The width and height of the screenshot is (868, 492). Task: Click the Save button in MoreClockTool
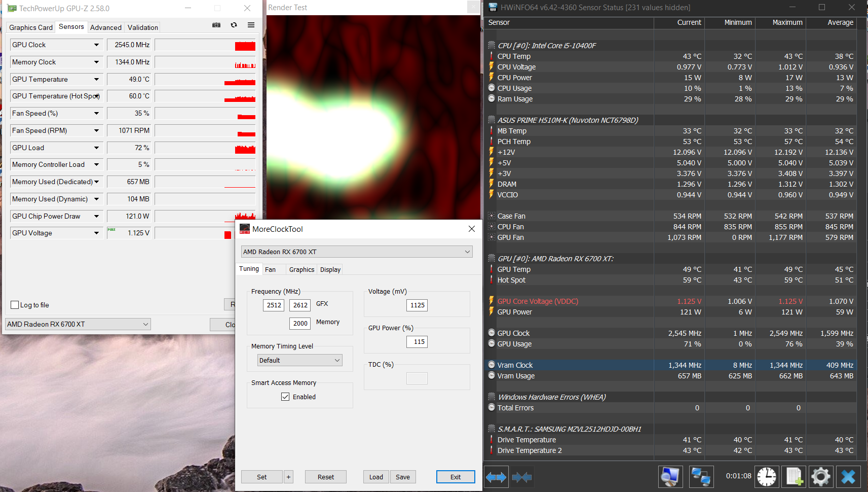pos(403,477)
